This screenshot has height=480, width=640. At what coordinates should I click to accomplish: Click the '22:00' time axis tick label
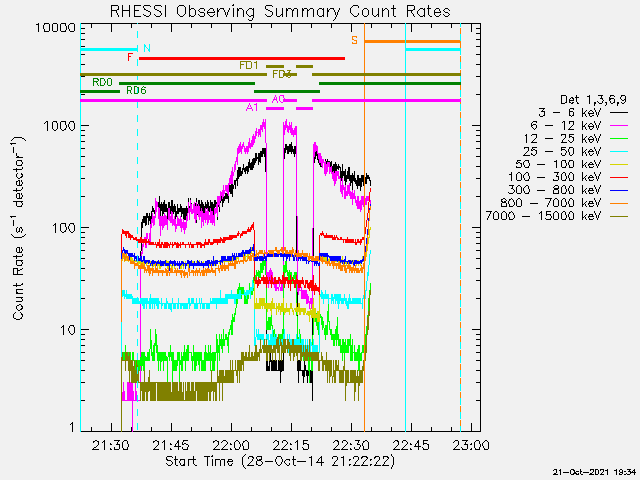(231, 444)
